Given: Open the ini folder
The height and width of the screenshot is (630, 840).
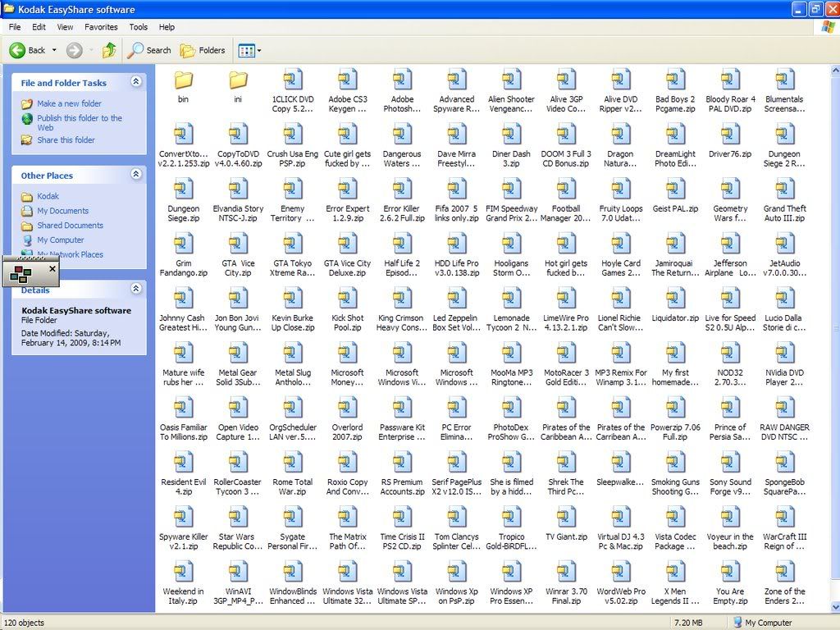Looking at the screenshot, I should [x=238, y=80].
